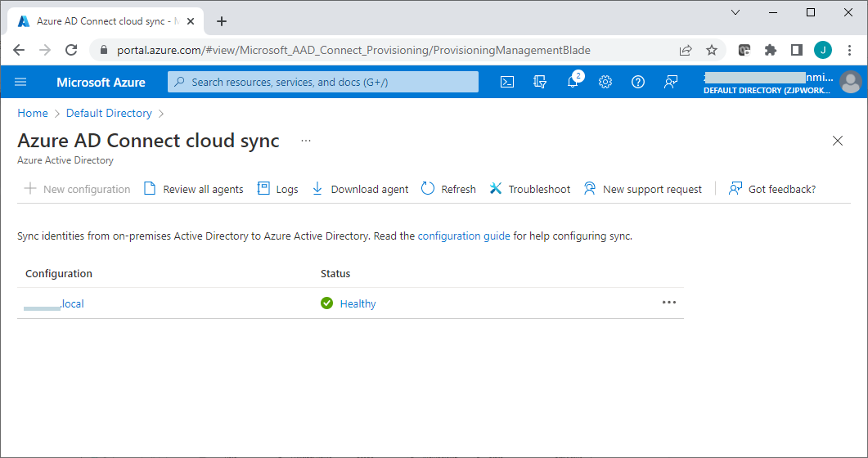Open the Troubleshoot command
The height and width of the screenshot is (458, 868).
tap(530, 189)
